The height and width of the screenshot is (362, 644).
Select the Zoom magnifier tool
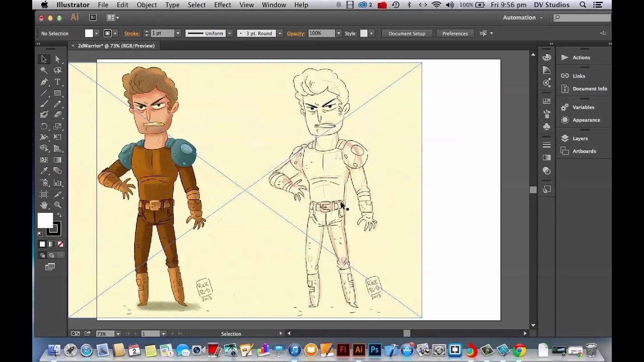coord(57,205)
